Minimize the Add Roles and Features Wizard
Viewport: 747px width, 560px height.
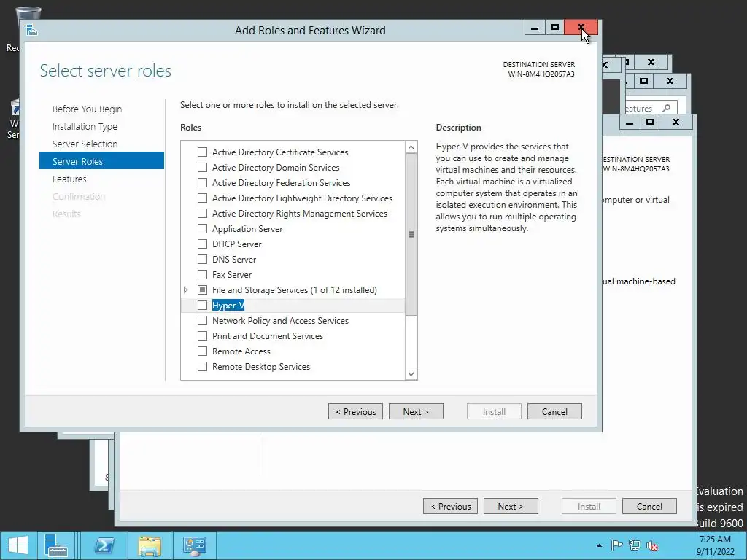pyautogui.click(x=535, y=28)
